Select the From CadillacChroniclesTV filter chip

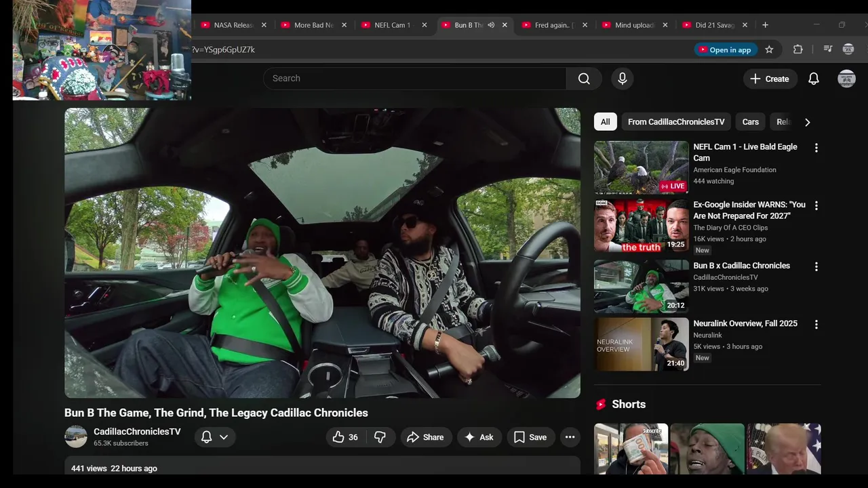pyautogui.click(x=676, y=122)
